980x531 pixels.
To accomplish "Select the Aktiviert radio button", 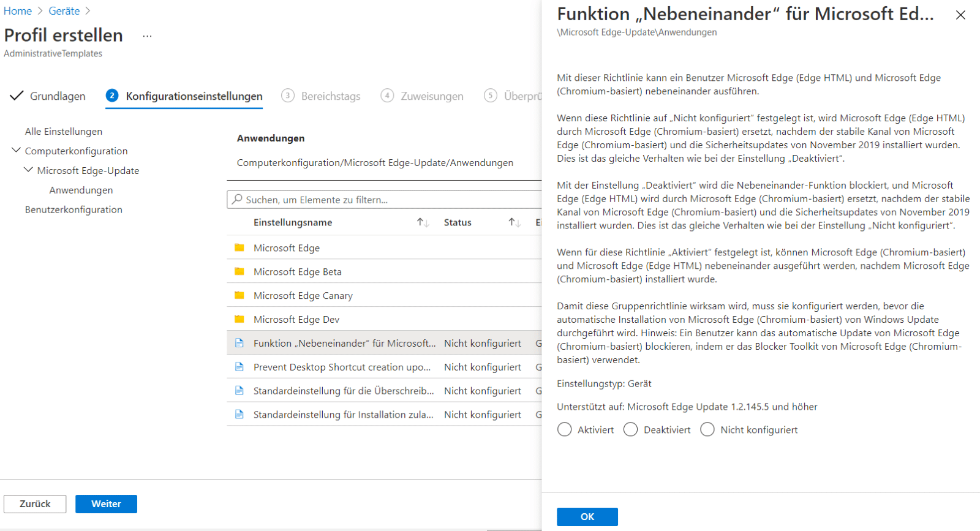I will [x=565, y=429].
